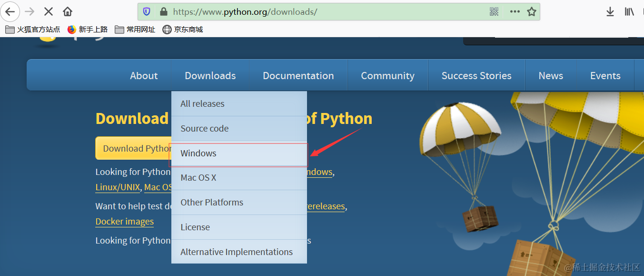Open the tracking protection shield icon
644x276 pixels.
(x=147, y=11)
